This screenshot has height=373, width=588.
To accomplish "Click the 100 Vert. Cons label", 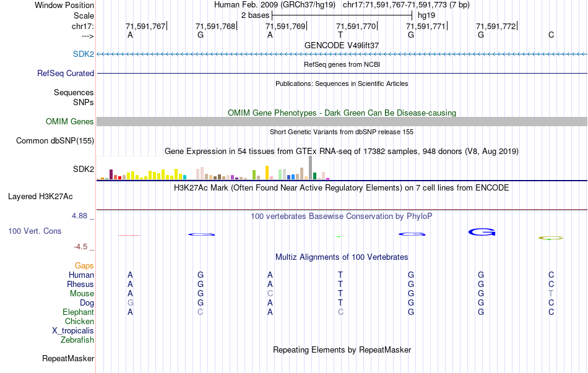I will coord(35,231).
